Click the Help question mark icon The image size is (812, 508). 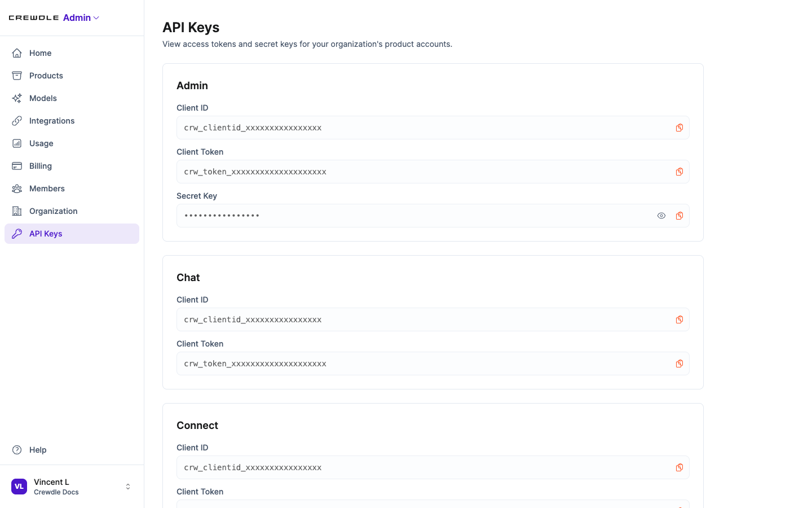coord(17,450)
